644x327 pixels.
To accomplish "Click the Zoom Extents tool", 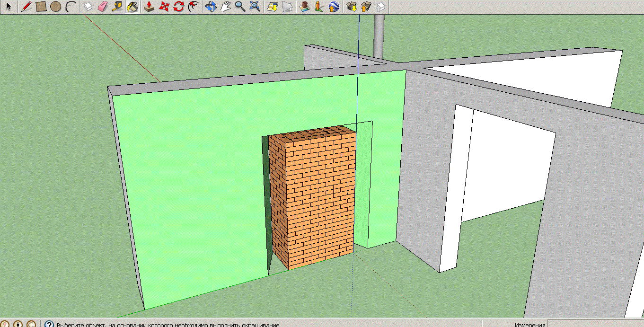I will (x=255, y=7).
